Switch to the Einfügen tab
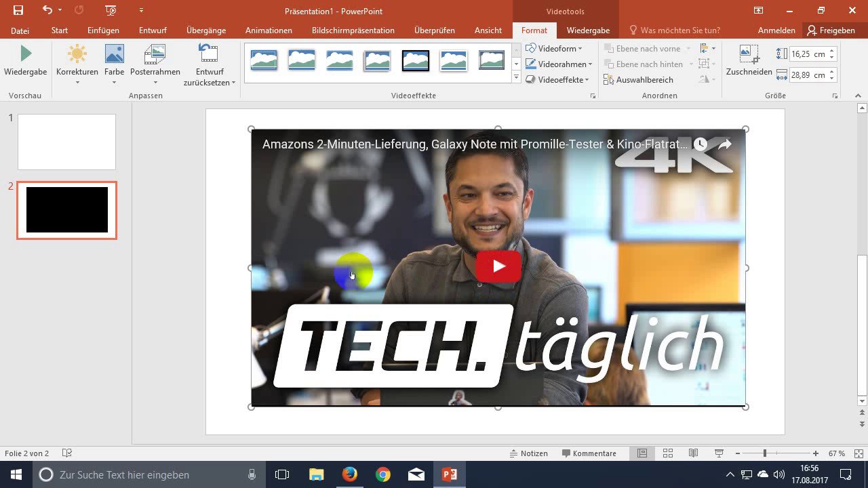The height and width of the screenshot is (488, 868). pyautogui.click(x=103, y=30)
